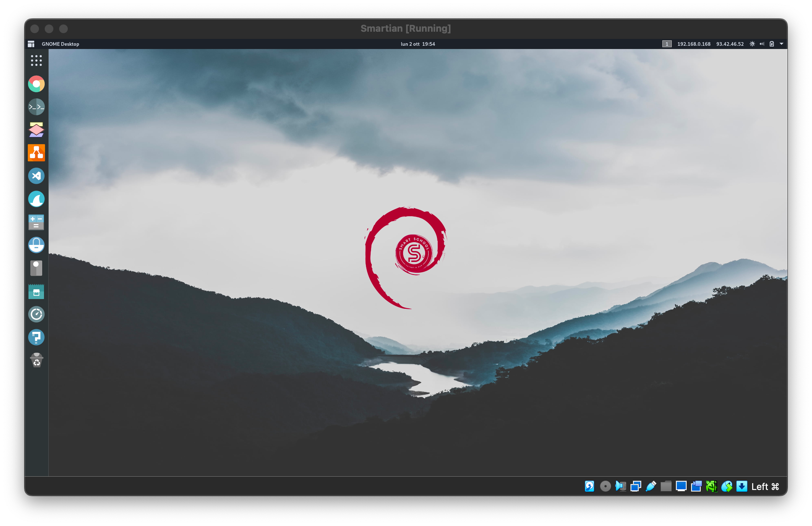The width and height of the screenshot is (812, 526).
Task: Open the blue padlock app in dock
Action: (36, 245)
